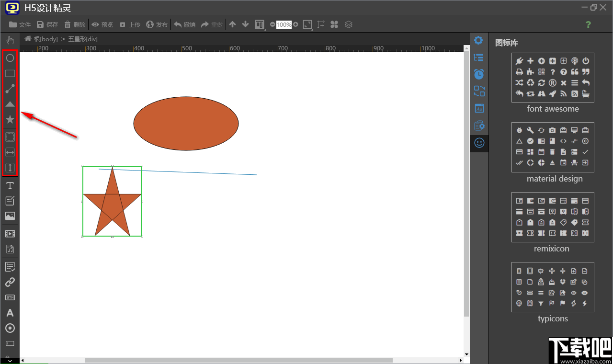Select the hyperlink chain tool
This screenshot has height=364, width=613.
click(x=10, y=282)
